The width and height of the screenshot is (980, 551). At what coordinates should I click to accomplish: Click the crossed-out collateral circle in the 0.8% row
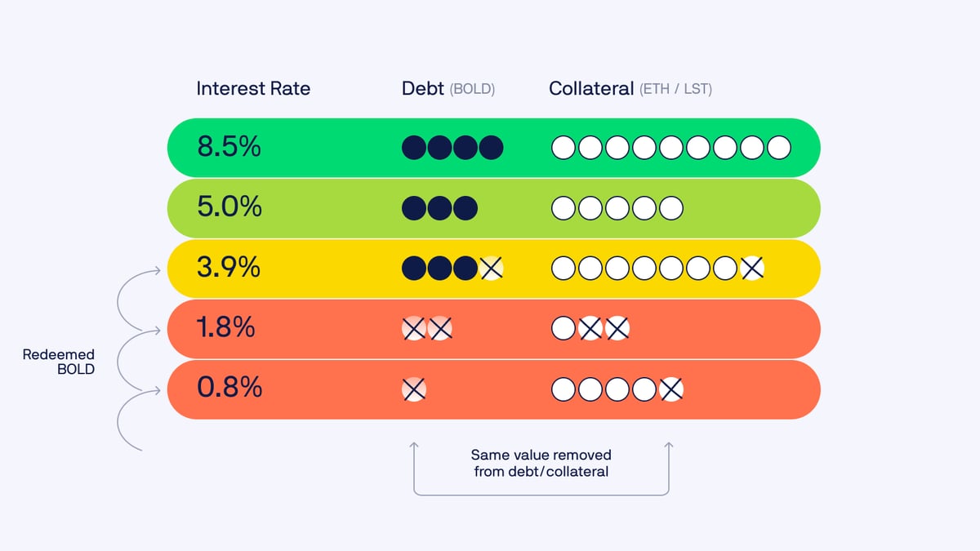coord(670,390)
